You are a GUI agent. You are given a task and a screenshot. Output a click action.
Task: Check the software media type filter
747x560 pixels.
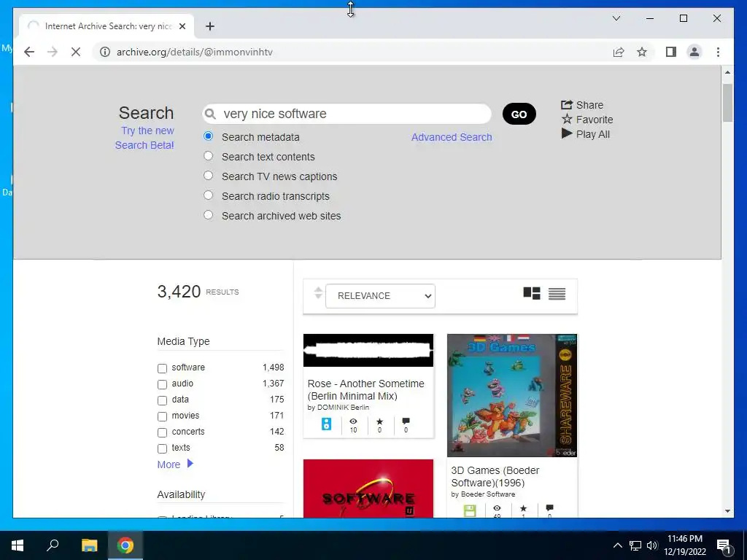pos(163,368)
